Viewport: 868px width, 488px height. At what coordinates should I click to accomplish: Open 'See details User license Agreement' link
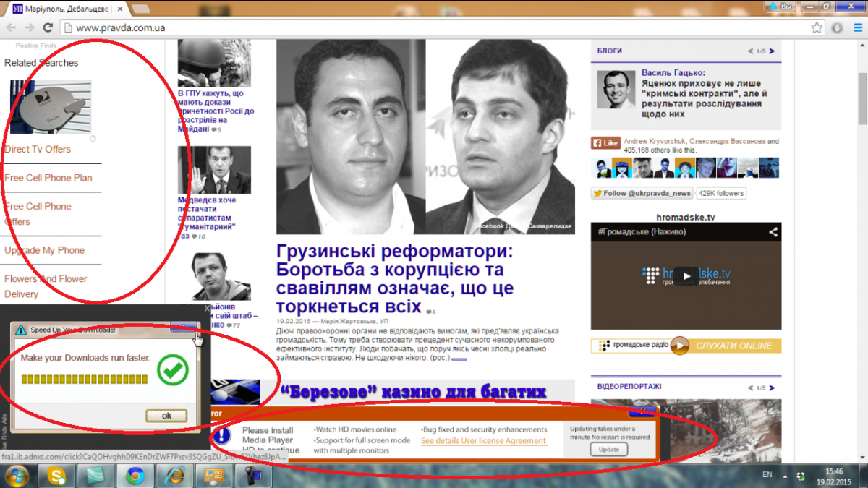tap(484, 440)
